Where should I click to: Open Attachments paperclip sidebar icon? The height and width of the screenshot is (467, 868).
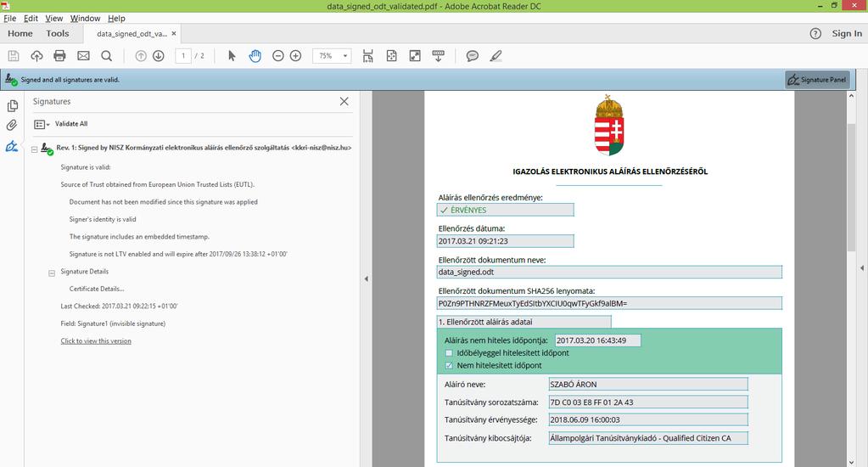pos(12,125)
